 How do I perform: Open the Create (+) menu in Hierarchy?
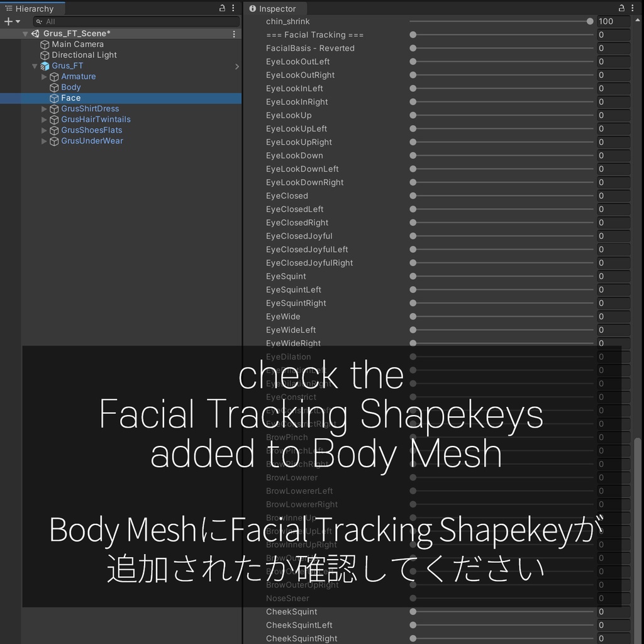click(x=9, y=21)
